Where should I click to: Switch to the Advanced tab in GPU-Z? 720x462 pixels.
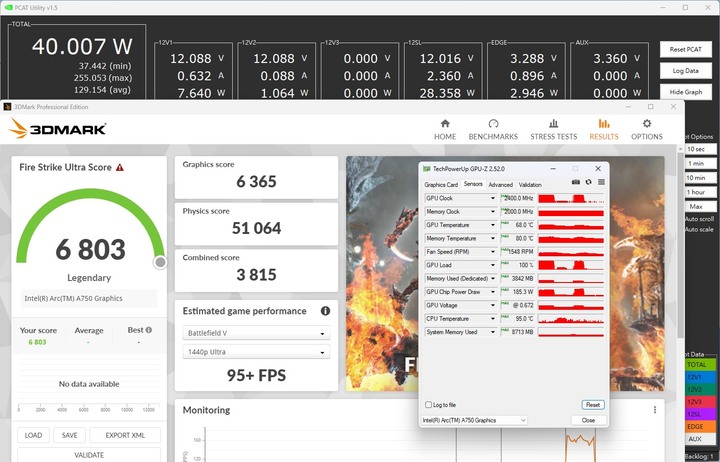click(501, 185)
